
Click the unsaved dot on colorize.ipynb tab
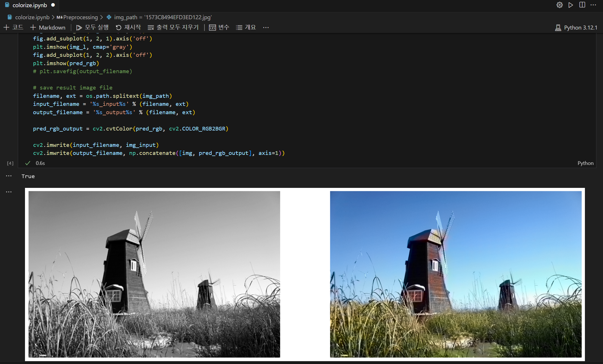(53, 5)
